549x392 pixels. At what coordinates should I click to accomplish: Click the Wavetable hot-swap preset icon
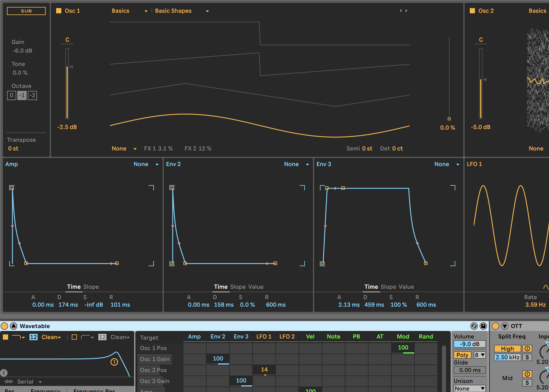tap(474, 326)
